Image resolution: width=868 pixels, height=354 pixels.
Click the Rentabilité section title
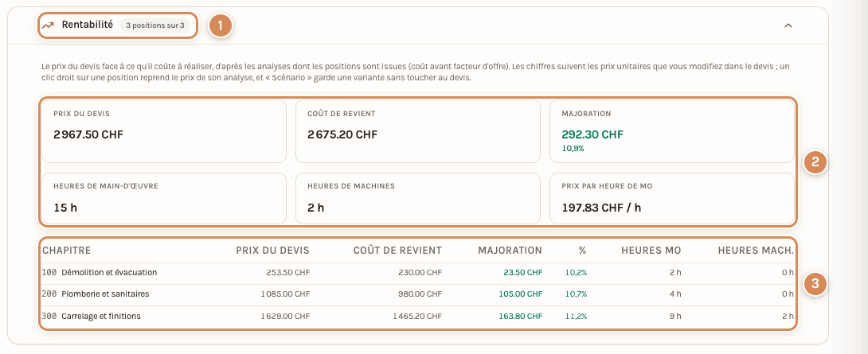coord(88,25)
